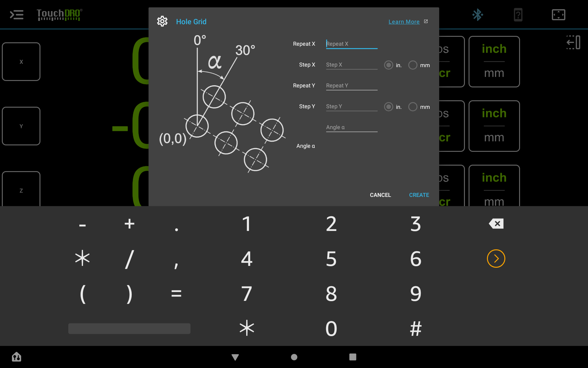Click Angle α input field

tap(351, 127)
